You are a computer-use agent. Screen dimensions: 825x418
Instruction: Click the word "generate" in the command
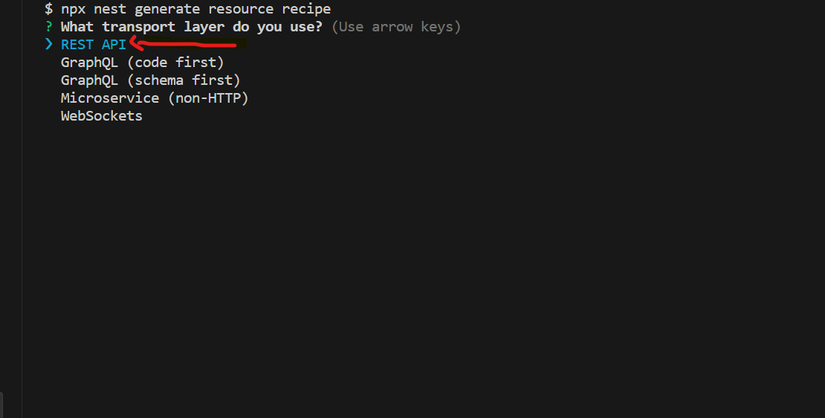click(x=167, y=9)
